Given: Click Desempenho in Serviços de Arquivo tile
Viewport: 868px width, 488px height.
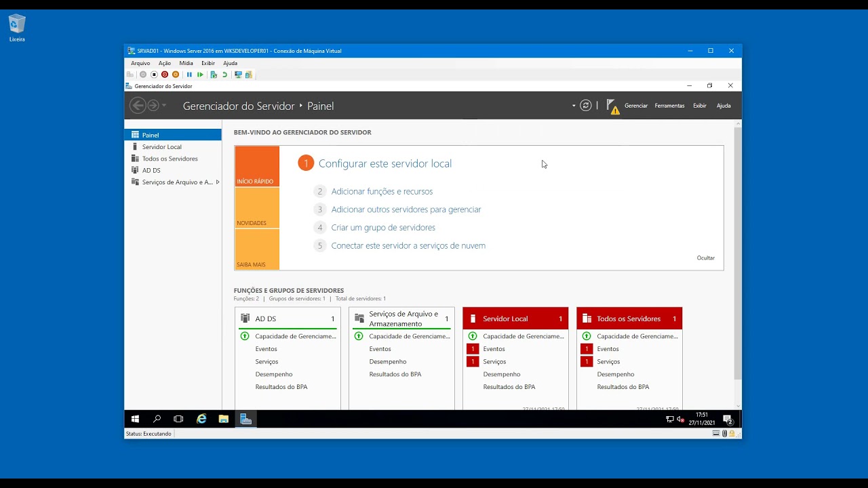Looking at the screenshot, I should (388, 362).
